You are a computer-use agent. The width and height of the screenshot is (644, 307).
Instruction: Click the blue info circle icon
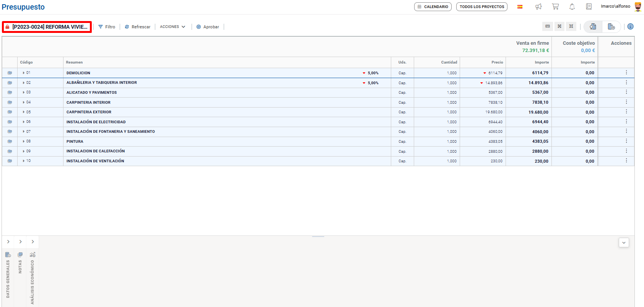pyautogui.click(x=630, y=26)
